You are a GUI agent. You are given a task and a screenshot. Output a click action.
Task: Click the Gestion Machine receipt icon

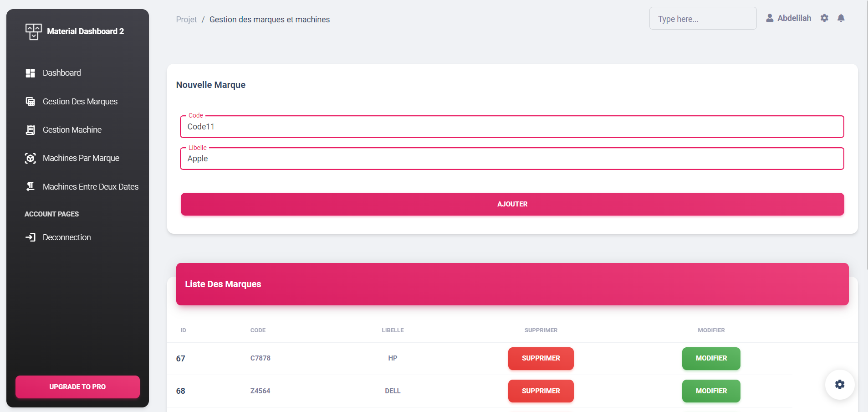[31, 130]
